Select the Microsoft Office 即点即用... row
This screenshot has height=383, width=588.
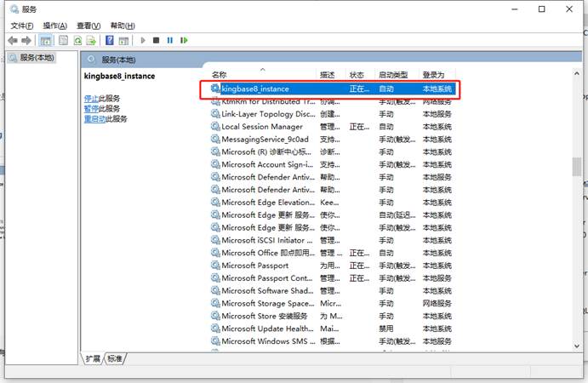[332, 253]
